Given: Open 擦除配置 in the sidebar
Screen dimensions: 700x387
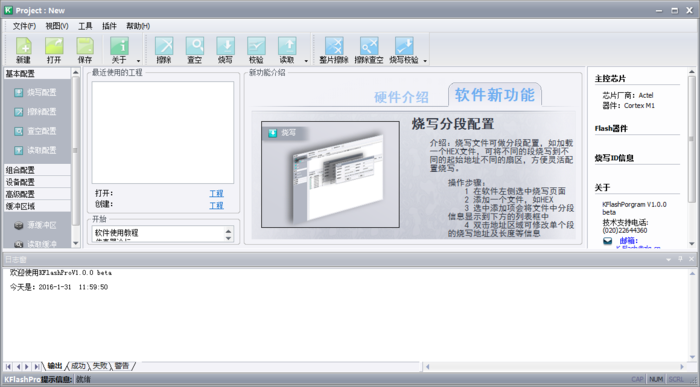Looking at the screenshot, I should click(36, 112).
